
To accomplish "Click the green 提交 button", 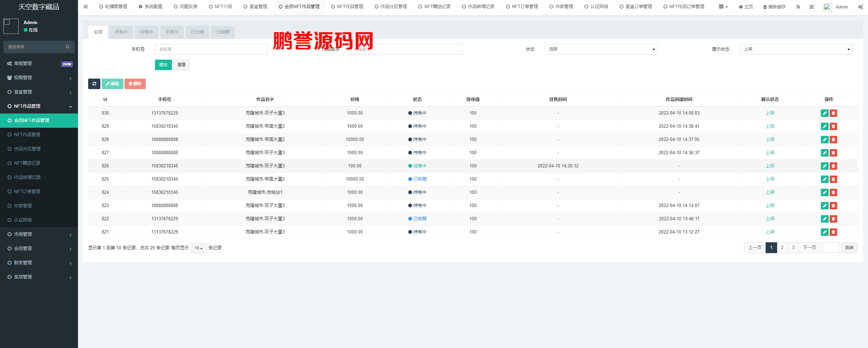I will point(163,65).
